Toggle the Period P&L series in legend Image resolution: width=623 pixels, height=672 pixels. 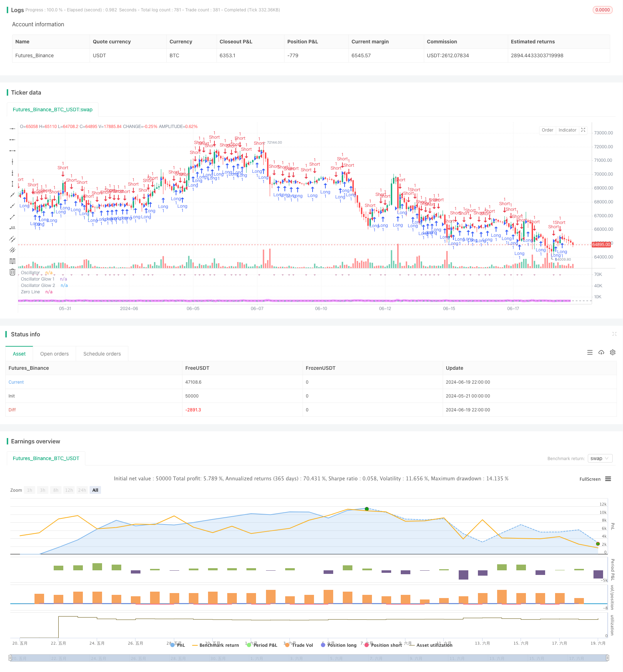click(x=262, y=645)
